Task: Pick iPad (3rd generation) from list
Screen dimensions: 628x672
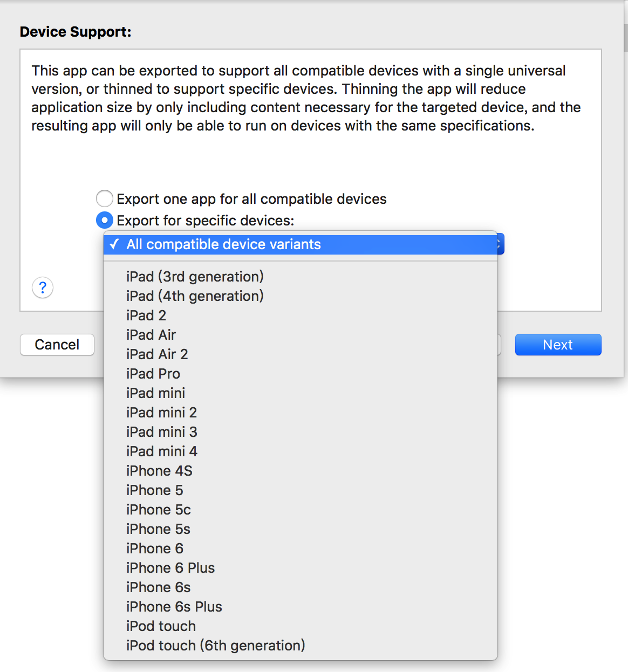Action: (x=195, y=277)
